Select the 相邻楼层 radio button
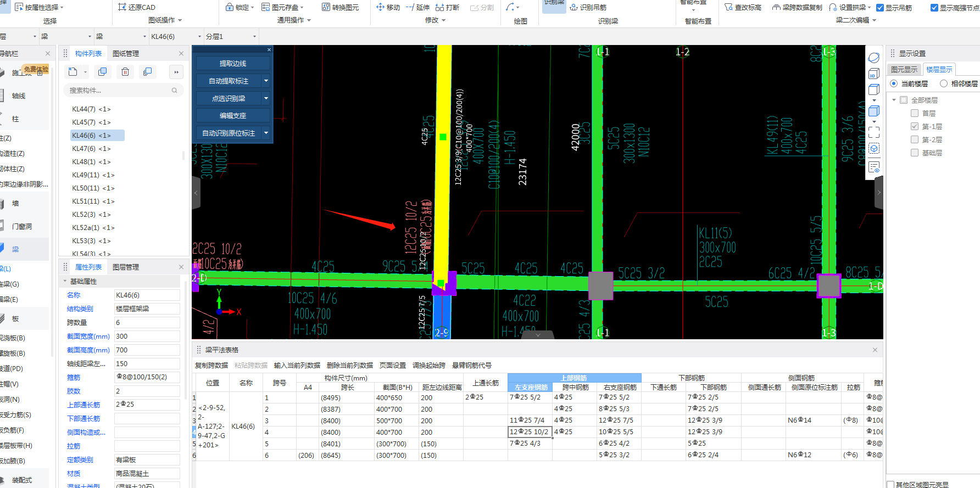This screenshot has height=488, width=980. coord(944,83)
